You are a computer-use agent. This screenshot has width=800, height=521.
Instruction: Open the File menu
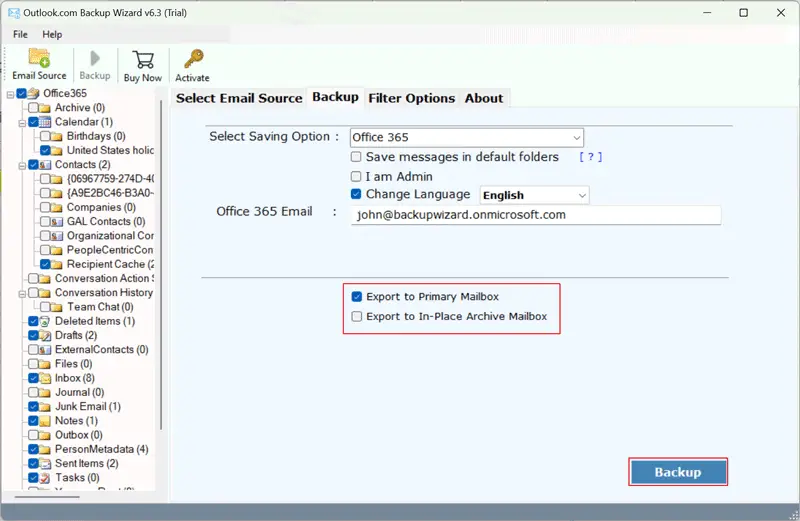20,34
